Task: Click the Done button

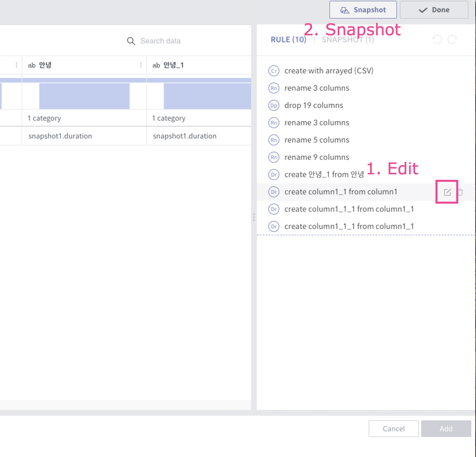Action: pos(434,10)
